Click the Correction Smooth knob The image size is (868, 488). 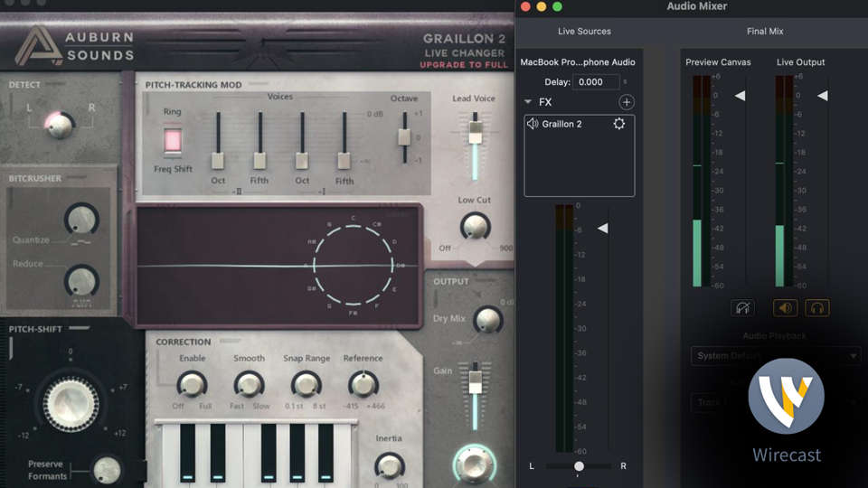click(x=249, y=385)
